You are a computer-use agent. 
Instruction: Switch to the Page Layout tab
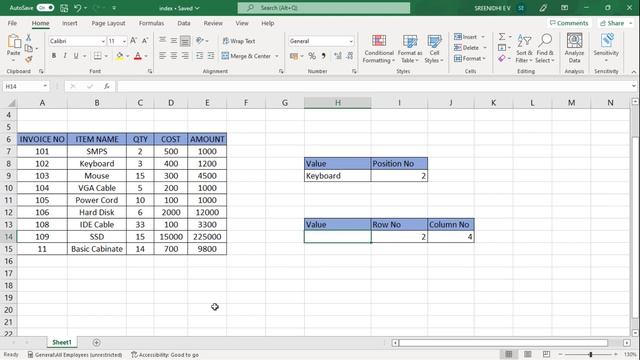point(108,23)
